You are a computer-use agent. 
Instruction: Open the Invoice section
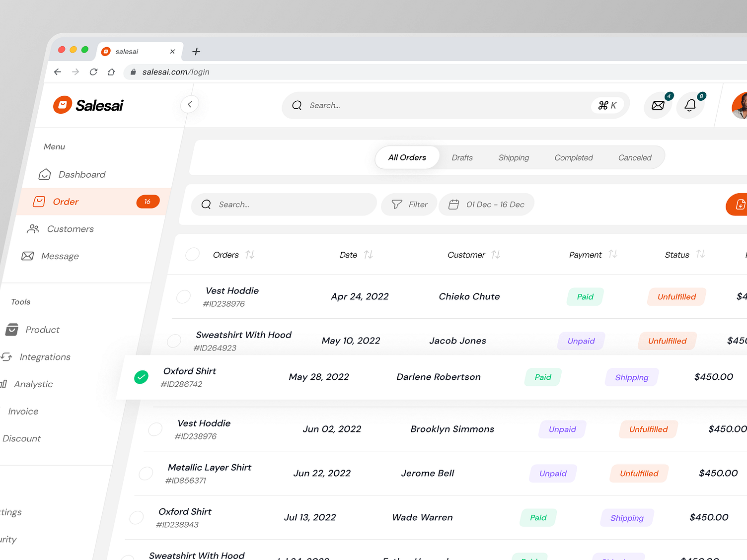(x=23, y=411)
